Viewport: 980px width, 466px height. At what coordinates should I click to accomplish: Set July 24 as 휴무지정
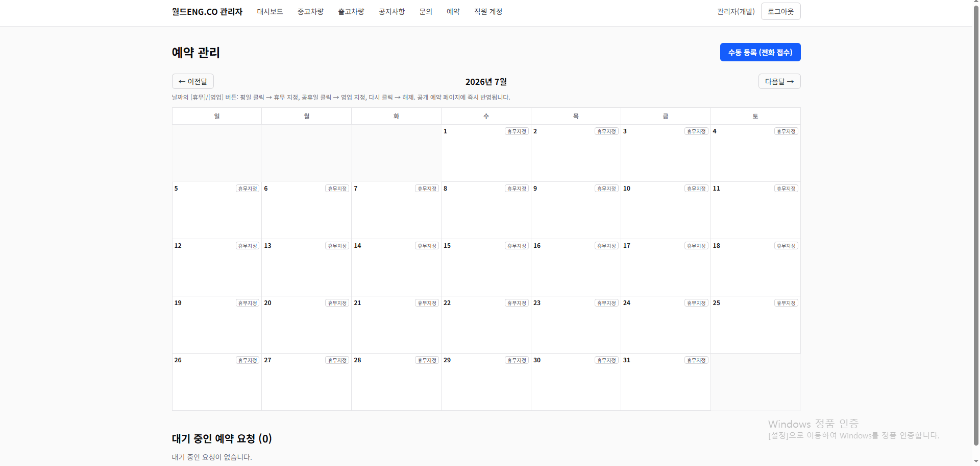[x=696, y=303]
